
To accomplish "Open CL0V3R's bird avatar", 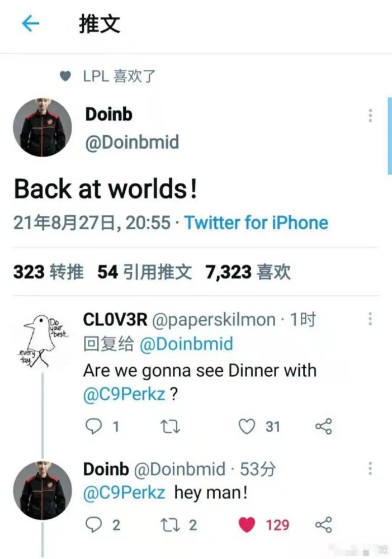I will [x=42, y=341].
